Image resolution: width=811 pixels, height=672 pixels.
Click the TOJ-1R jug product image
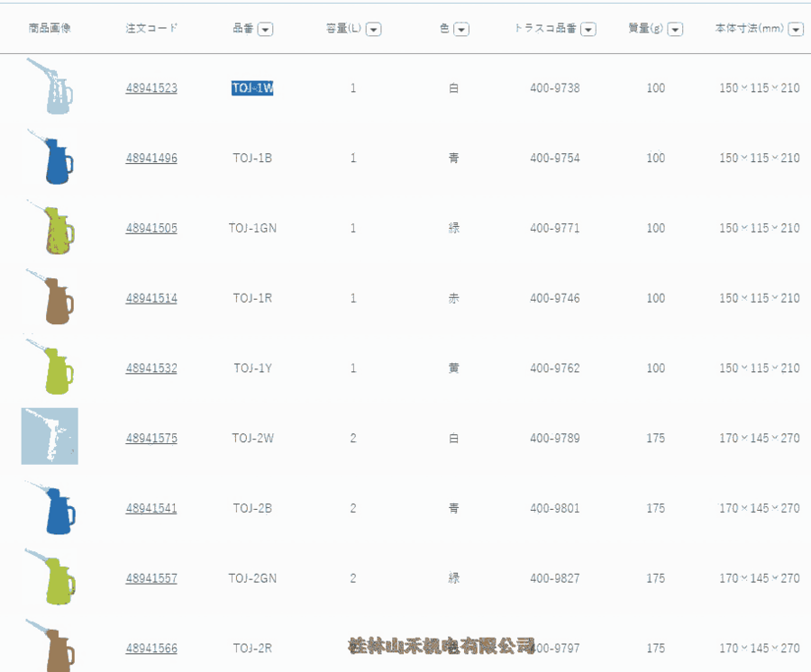pos(50,297)
